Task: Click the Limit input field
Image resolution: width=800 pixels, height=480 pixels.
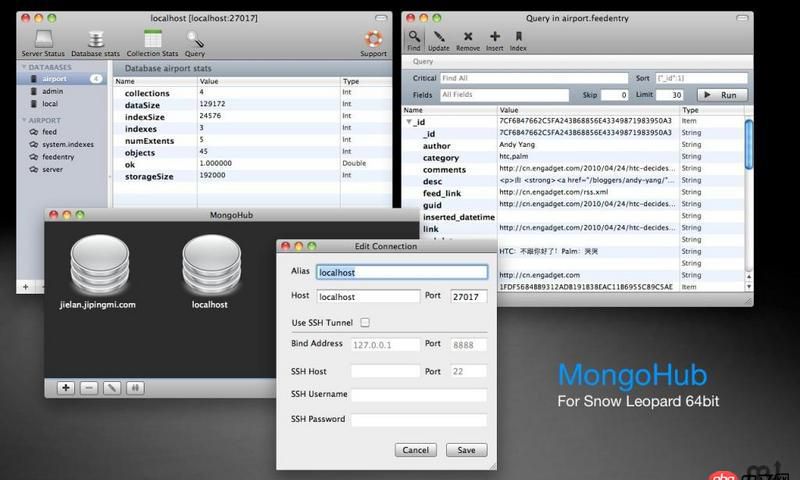Action: pyautogui.click(x=669, y=95)
